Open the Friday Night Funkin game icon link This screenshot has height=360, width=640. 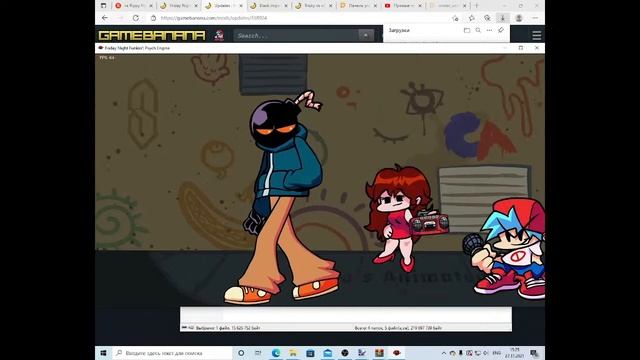pyautogui.click(x=219, y=36)
